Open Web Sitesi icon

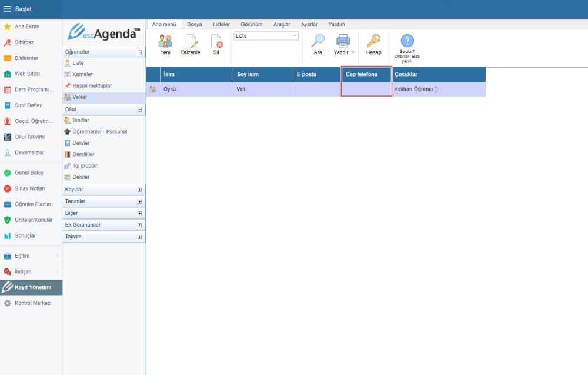7,74
